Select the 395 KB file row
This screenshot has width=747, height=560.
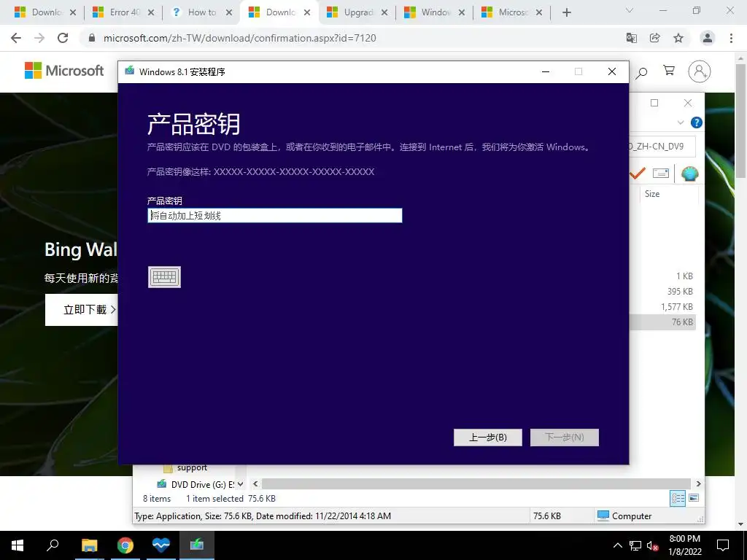[x=662, y=292]
